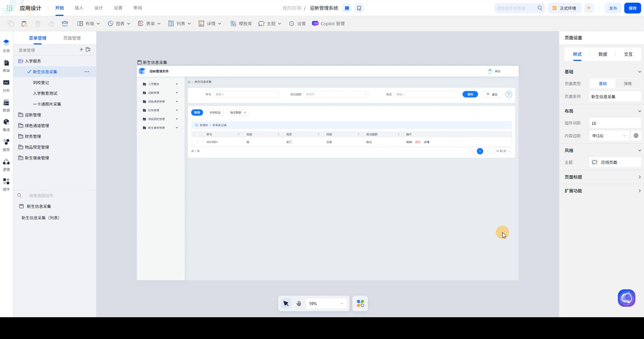
Task: Select the hand pan tool
Action: 299,303
